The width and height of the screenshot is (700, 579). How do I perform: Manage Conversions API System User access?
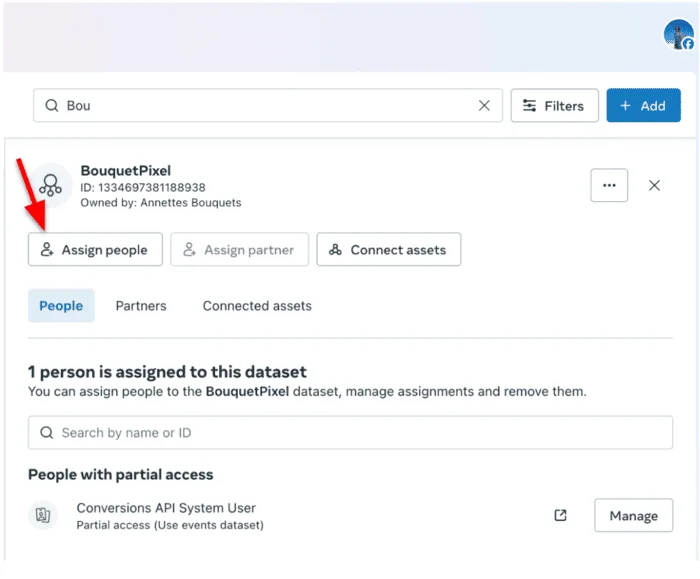[x=633, y=515]
